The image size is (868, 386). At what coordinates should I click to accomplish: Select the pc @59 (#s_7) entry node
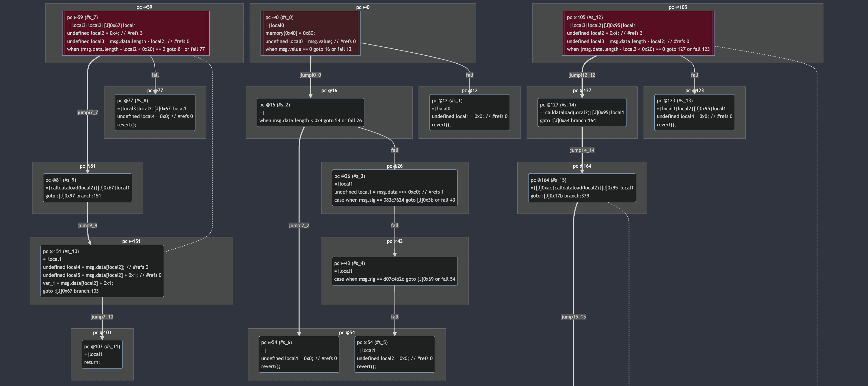[x=136, y=33]
